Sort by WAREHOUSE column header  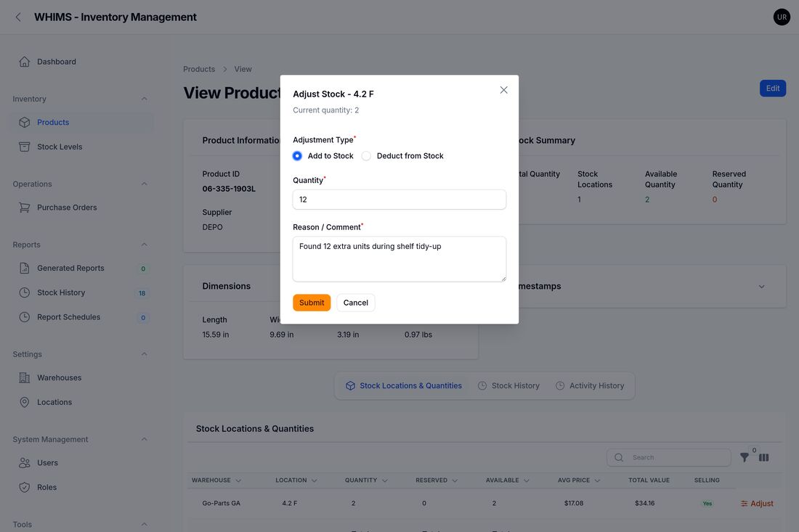tap(216, 480)
